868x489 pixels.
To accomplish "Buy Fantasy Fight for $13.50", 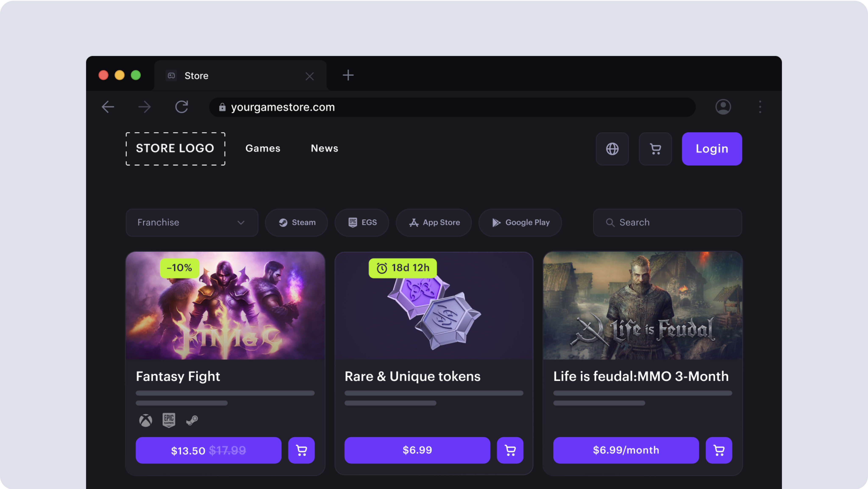I will (x=208, y=450).
